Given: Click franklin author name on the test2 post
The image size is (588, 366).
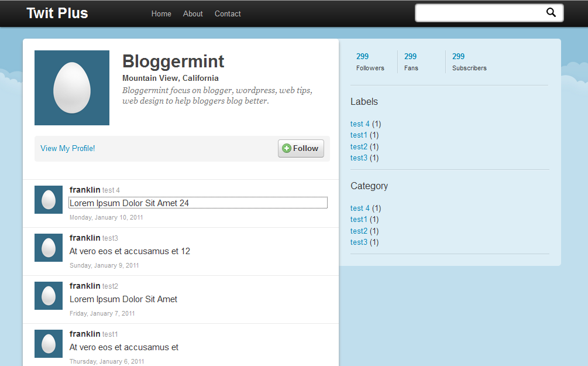Looking at the screenshot, I should pyautogui.click(x=85, y=286).
